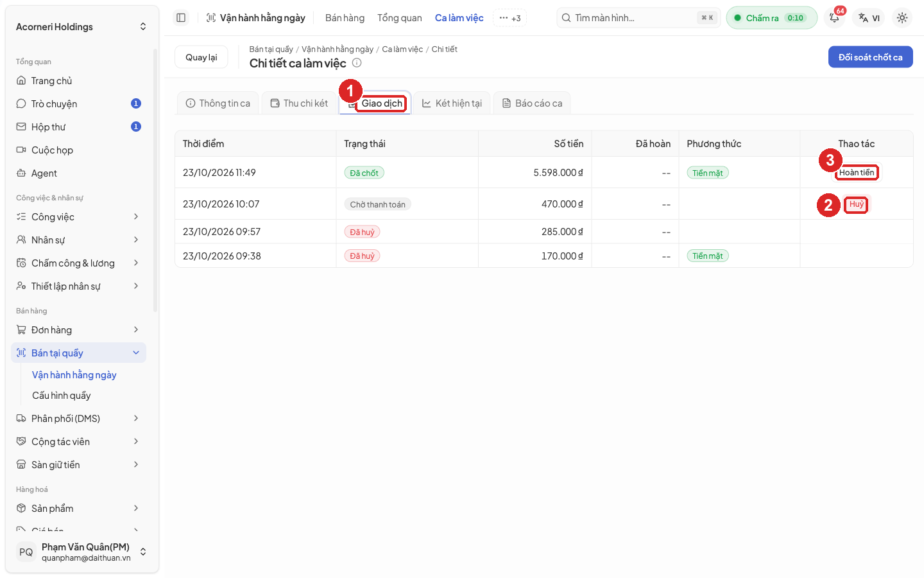Toggle the sidebar collapse icon
924x578 pixels.
tap(181, 18)
